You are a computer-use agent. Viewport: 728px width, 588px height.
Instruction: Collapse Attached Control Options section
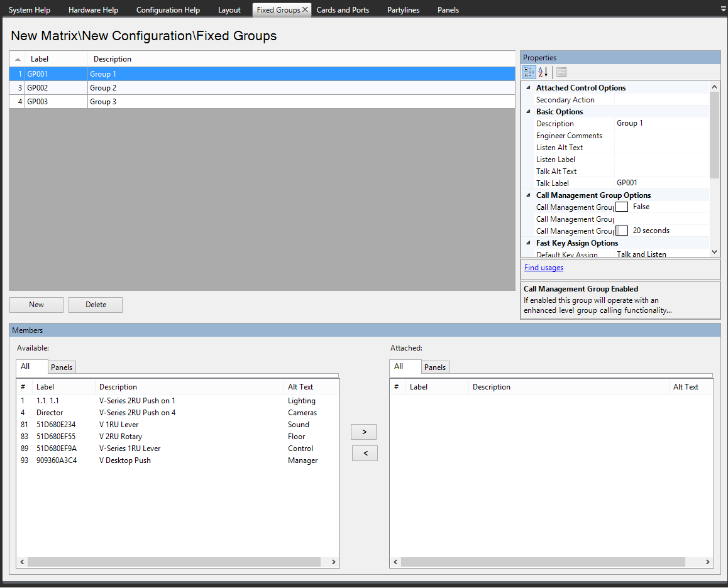[529, 88]
